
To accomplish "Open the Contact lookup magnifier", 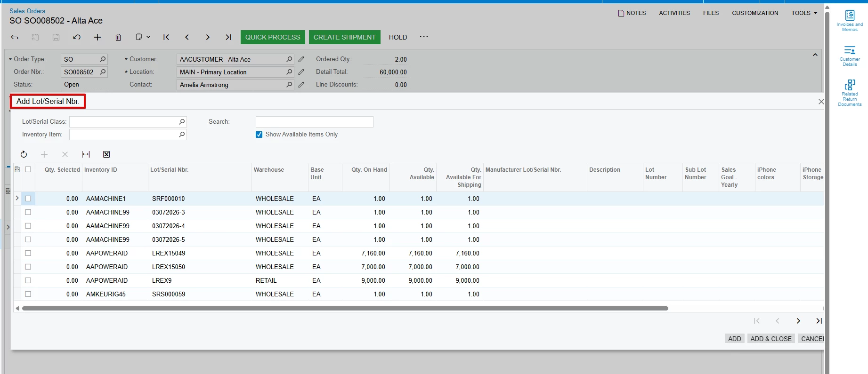I will [x=289, y=85].
